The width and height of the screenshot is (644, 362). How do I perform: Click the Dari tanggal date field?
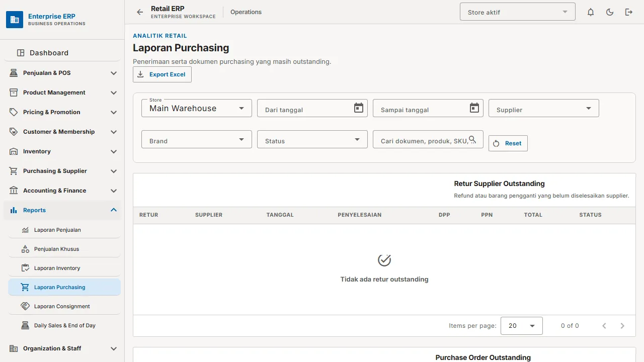tap(312, 108)
